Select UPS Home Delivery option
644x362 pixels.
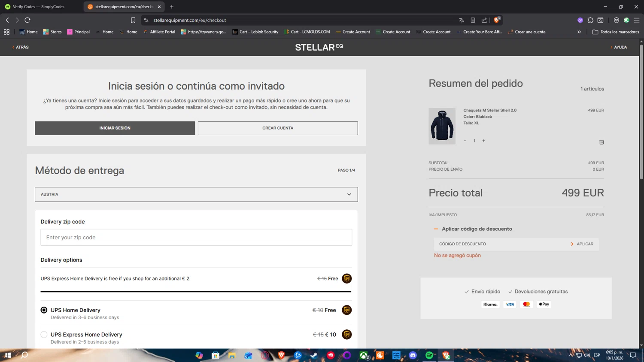pyautogui.click(x=44, y=310)
